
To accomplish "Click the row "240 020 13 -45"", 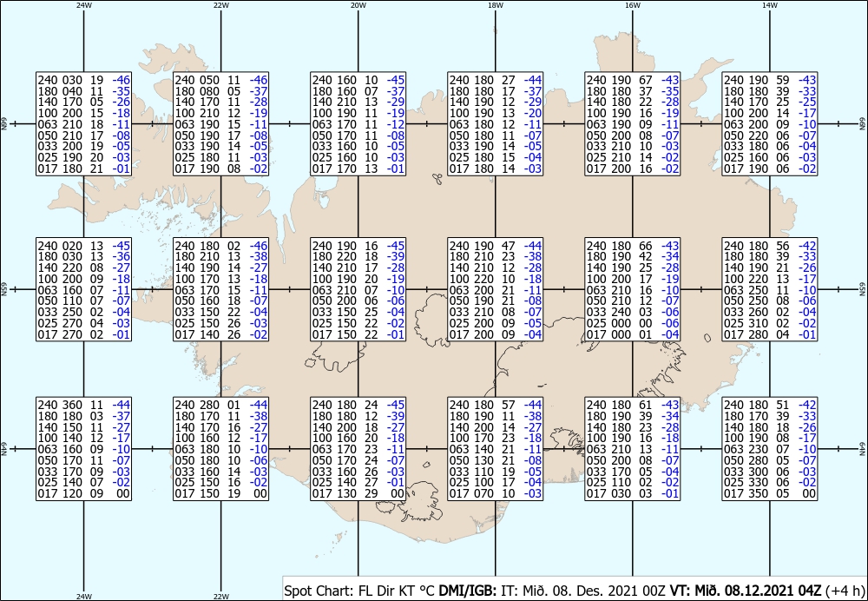I will point(83,246).
